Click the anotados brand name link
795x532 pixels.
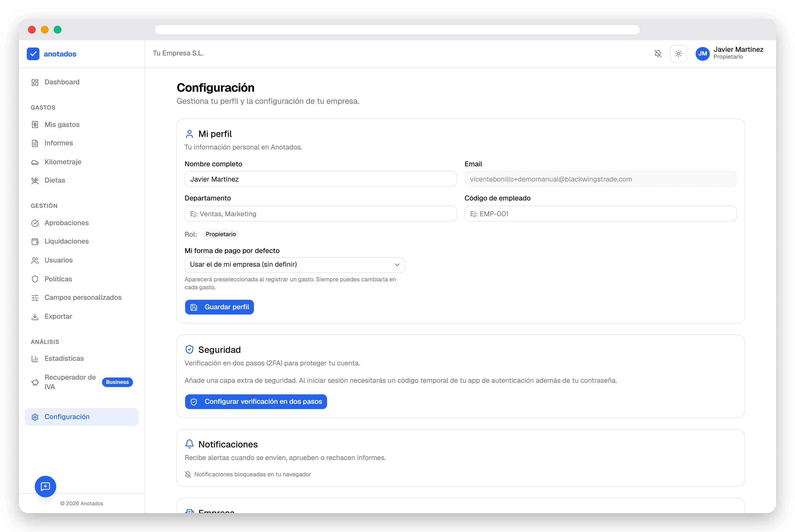point(60,54)
